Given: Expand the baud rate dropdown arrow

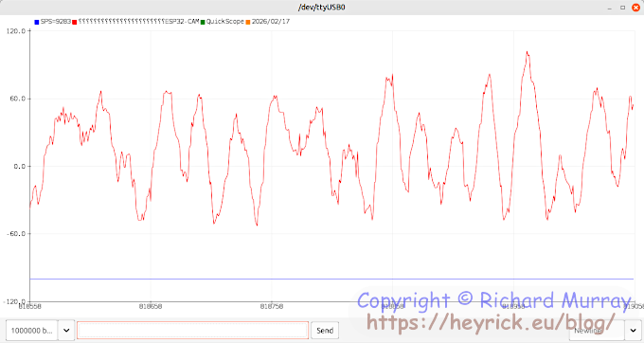Looking at the screenshot, I should (66, 331).
